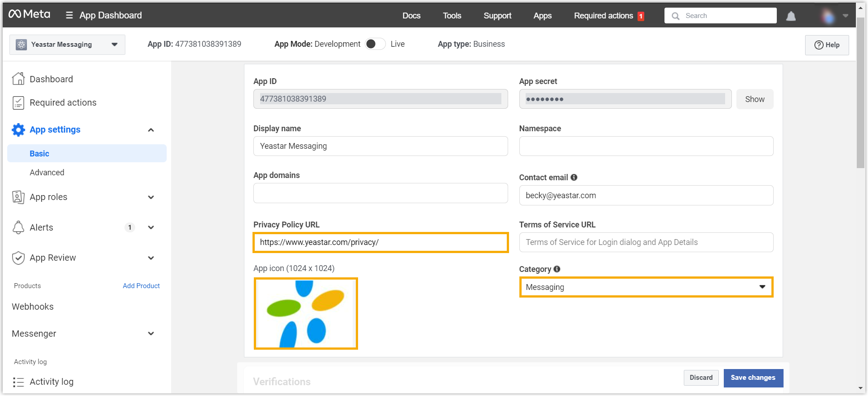Open the hamburger menu beside App Dashboard

point(69,15)
